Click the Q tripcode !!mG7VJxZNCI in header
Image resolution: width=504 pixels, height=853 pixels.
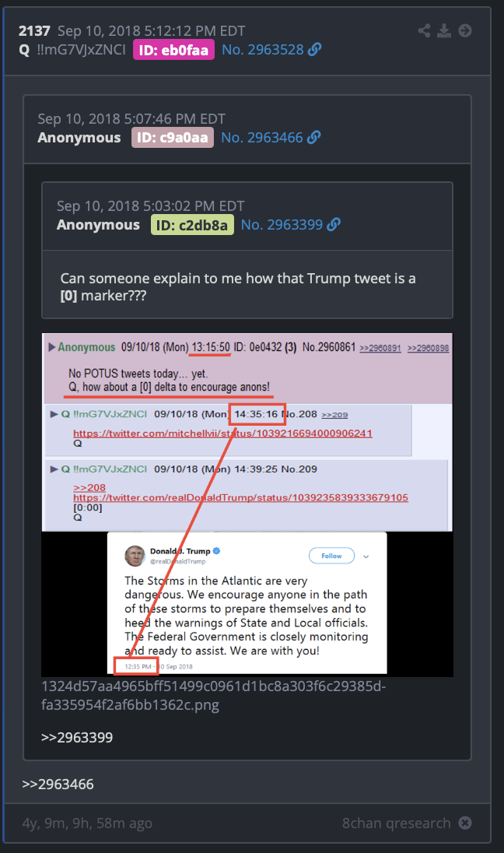pos(81,50)
